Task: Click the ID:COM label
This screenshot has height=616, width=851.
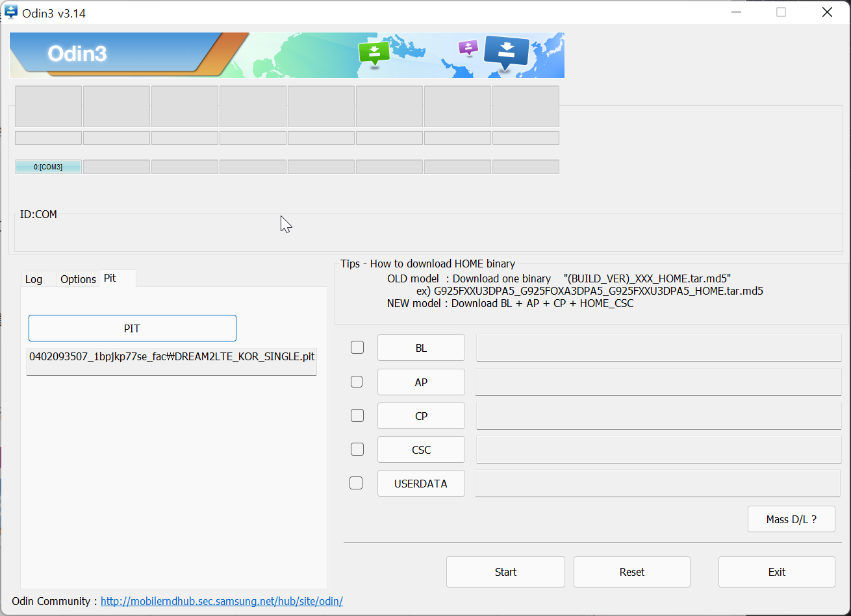Action: click(x=38, y=214)
